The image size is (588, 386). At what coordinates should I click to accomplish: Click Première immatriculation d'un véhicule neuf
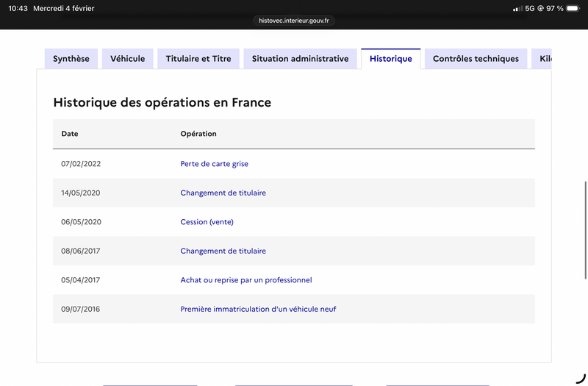[258, 309]
